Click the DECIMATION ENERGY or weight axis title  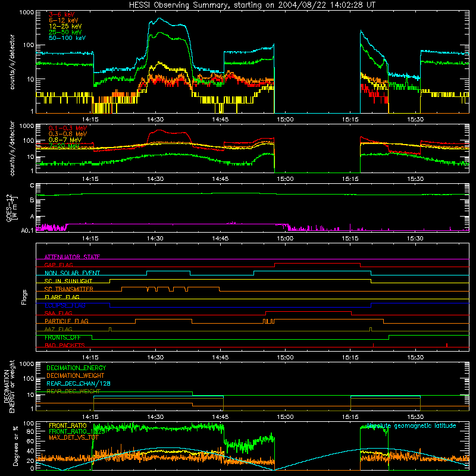pyautogui.click(x=10, y=386)
